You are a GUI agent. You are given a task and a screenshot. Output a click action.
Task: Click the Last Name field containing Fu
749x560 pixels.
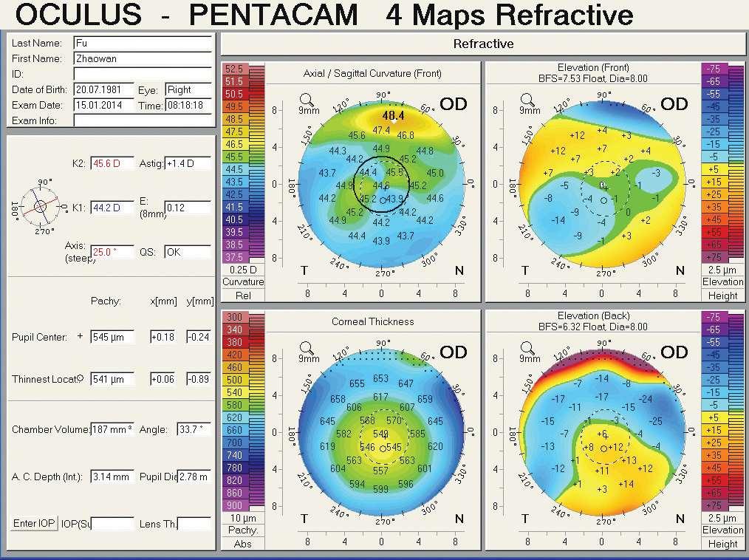(x=143, y=44)
